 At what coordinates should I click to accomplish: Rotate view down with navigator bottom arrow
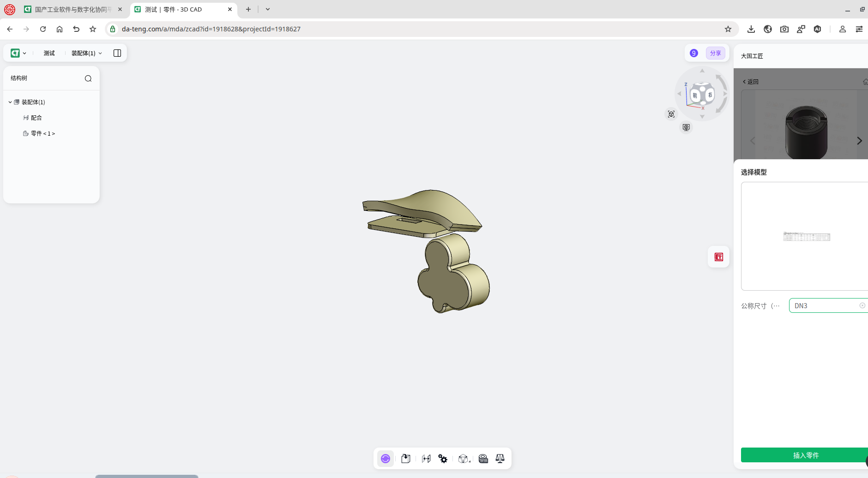[x=702, y=117]
